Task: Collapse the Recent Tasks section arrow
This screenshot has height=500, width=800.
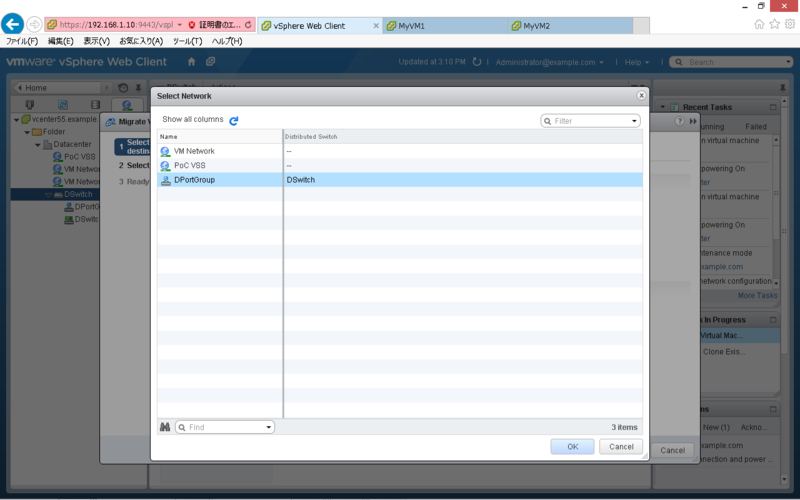Action: click(x=663, y=107)
